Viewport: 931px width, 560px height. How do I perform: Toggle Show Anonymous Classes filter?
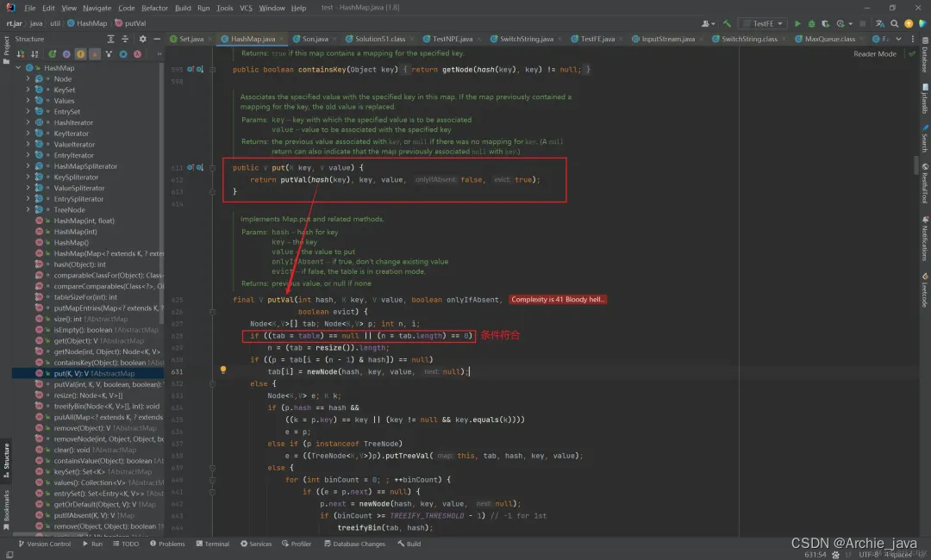tap(123, 54)
